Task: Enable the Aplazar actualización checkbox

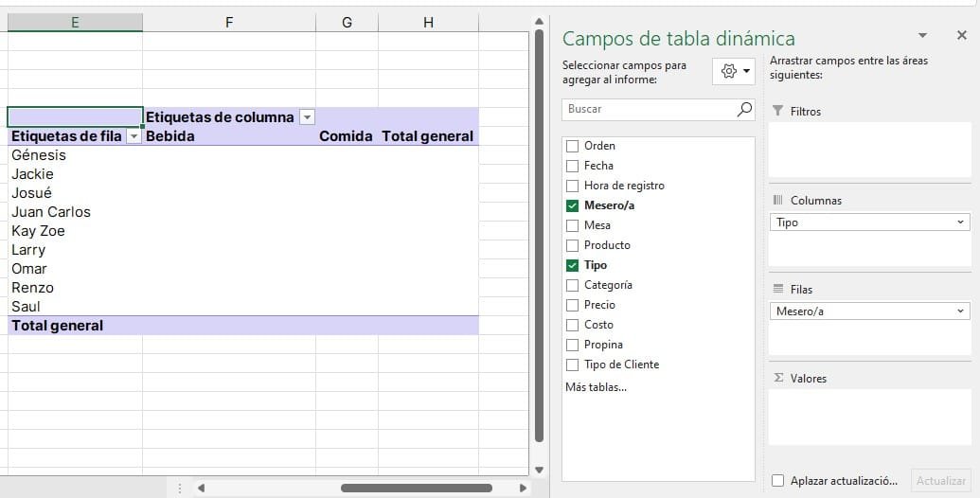Action: 777,481
